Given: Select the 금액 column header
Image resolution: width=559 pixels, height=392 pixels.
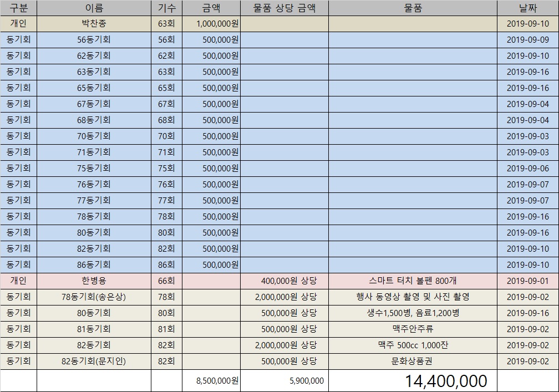Looking at the screenshot, I should point(211,8).
